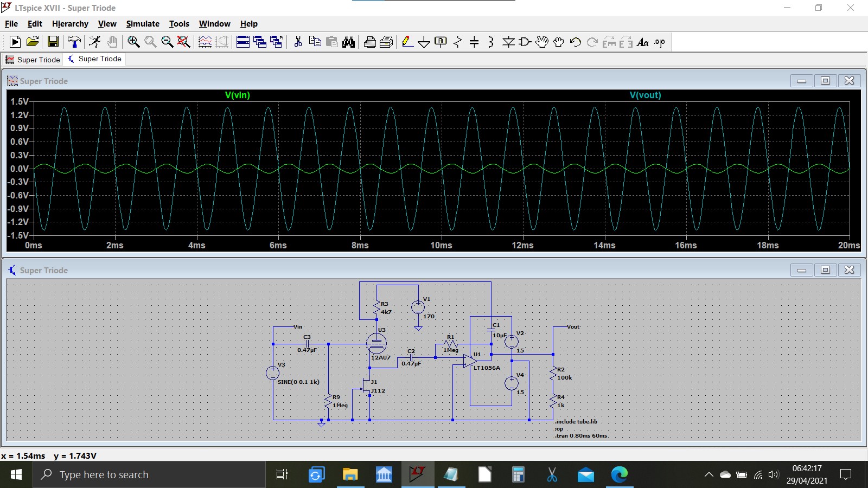The image size is (868, 488).
Task: Show hidden system tray icons
Action: point(709,475)
